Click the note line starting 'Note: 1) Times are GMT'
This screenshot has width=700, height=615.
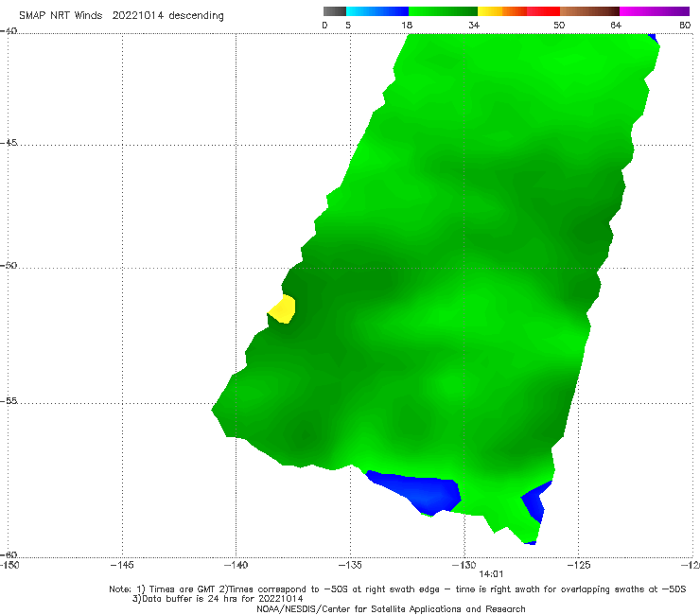[x=397, y=589]
